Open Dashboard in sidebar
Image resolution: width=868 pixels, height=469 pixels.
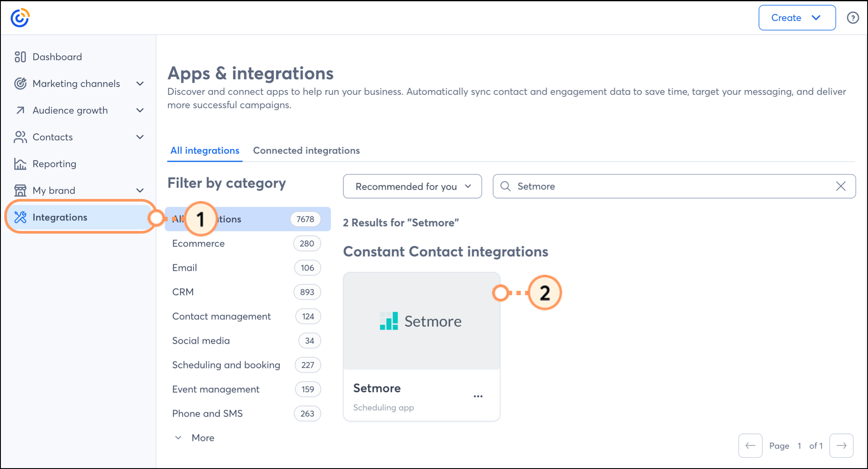coord(57,57)
